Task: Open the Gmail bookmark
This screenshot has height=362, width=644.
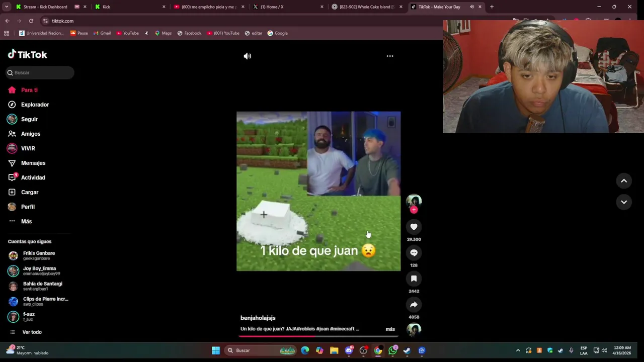Action: tap(102, 33)
